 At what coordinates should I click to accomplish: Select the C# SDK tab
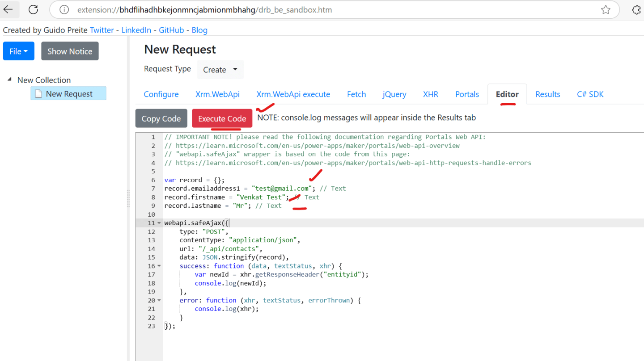click(x=590, y=94)
